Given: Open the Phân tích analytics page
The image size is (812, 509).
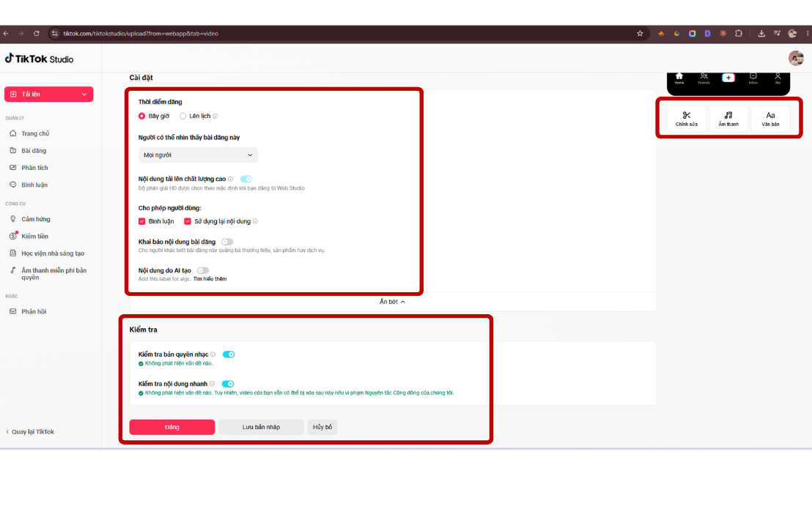Looking at the screenshot, I should [29, 168].
